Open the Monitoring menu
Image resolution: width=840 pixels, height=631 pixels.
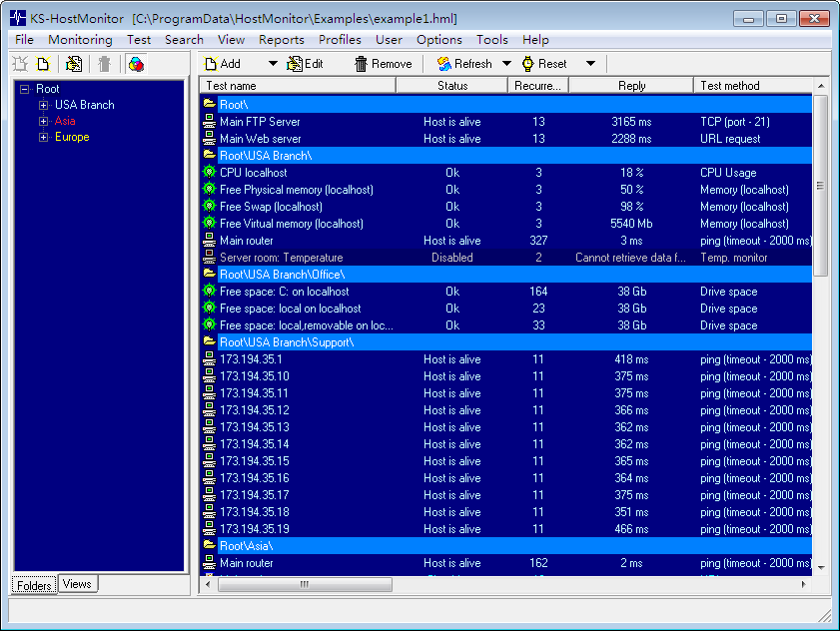tap(80, 40)
